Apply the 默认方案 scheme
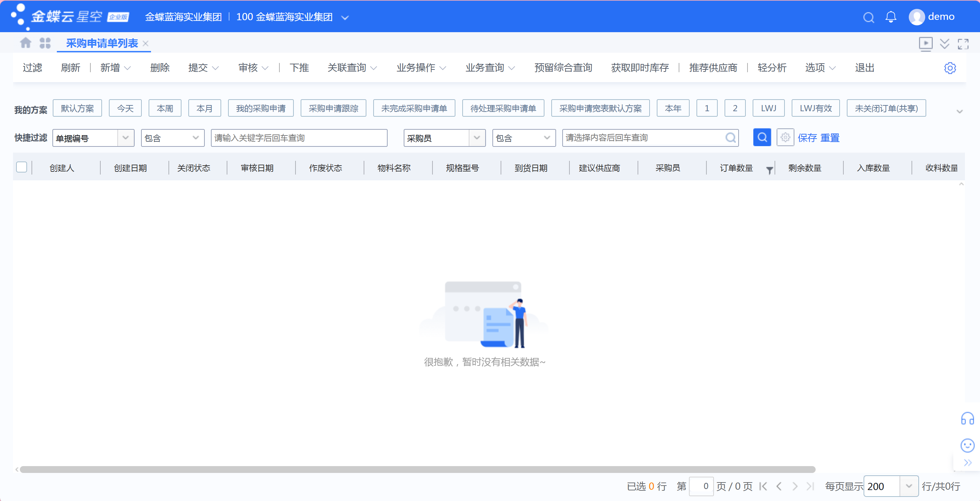Image resolution: width=980 pixels, height=501 pixels. (77, 108)
